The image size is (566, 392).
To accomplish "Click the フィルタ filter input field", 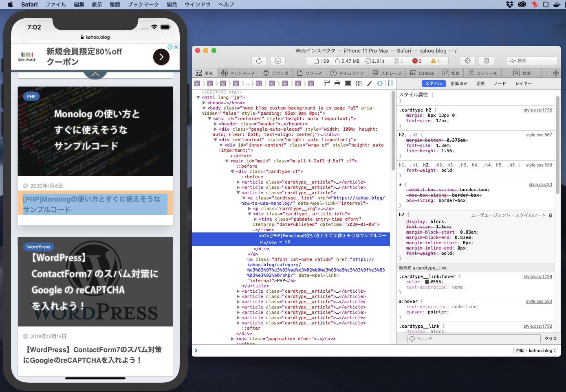I will point(474,339).
